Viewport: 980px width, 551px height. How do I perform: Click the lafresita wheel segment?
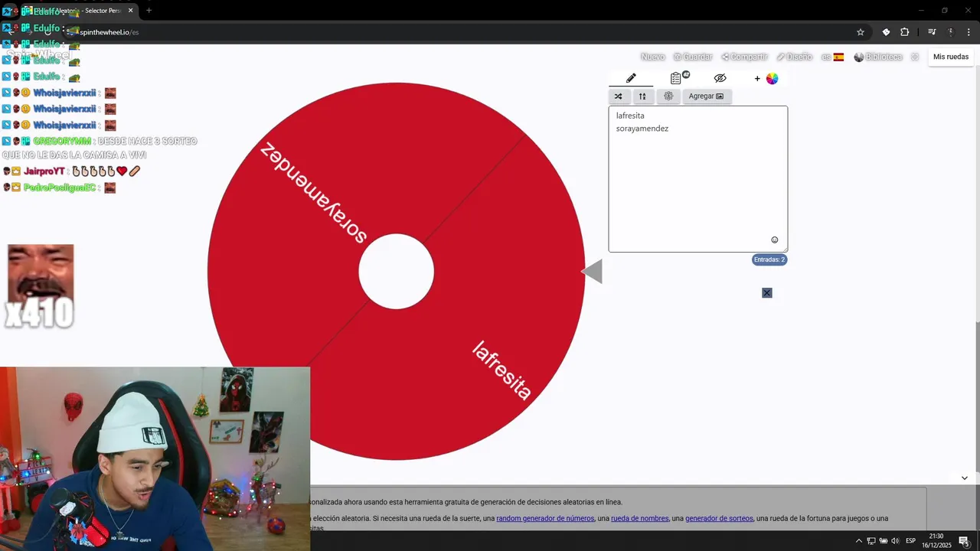tap(502, 370)
